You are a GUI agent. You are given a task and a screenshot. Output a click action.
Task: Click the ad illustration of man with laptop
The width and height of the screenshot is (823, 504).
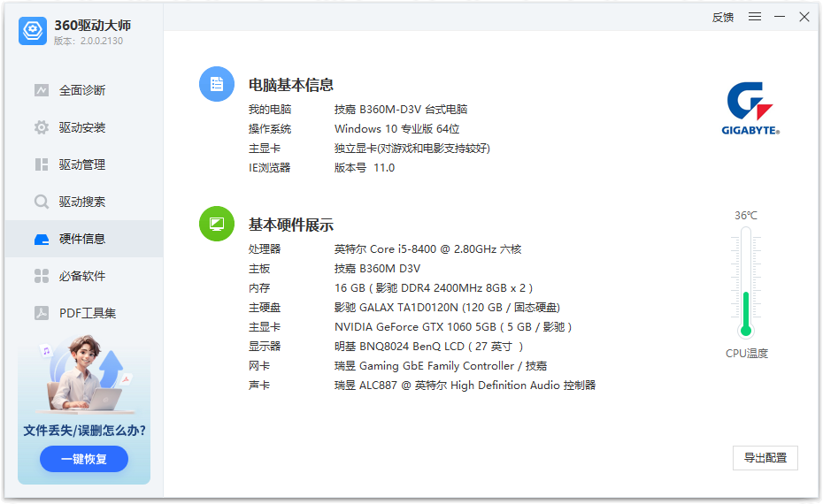click(87, 375)
